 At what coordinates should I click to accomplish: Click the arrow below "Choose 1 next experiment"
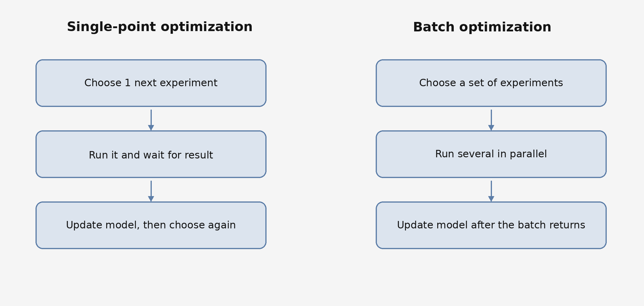[x=151, y=119]
